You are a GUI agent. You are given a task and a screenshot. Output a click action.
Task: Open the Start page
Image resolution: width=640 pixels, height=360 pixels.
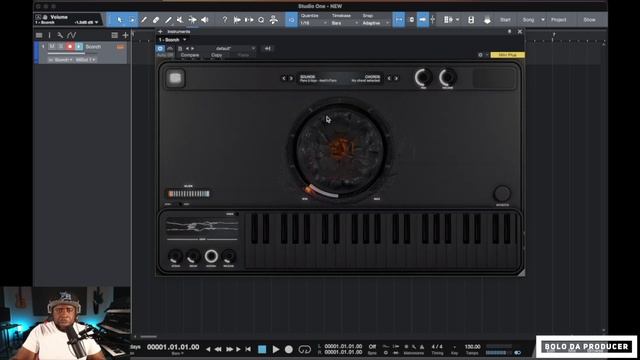[505, 20]
